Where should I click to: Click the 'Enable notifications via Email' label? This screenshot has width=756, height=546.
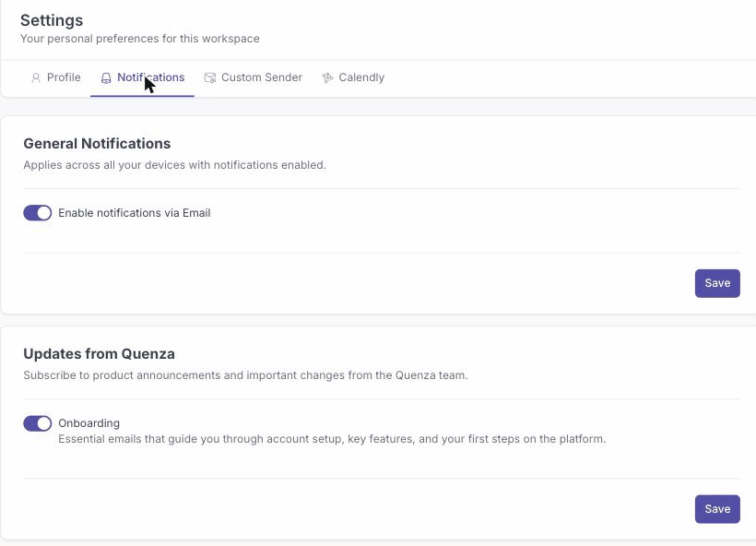point(135,213)
